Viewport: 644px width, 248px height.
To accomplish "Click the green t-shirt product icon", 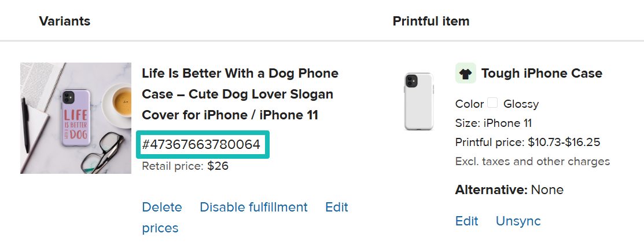I will point(465,74).
